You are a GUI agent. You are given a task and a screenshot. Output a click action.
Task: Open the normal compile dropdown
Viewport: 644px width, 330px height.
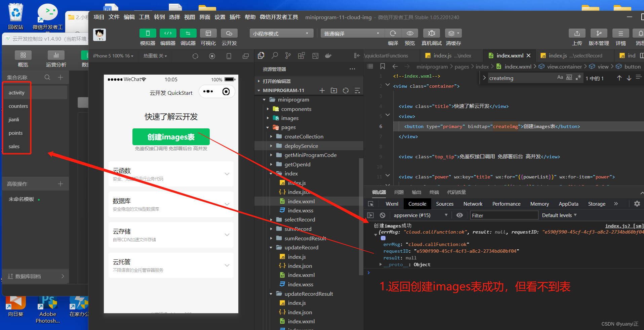352,33
